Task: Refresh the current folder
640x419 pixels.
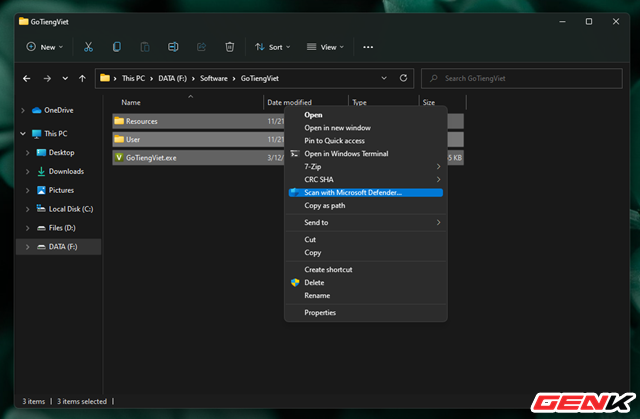Action: pyautogui.click(x=403, y=78)
